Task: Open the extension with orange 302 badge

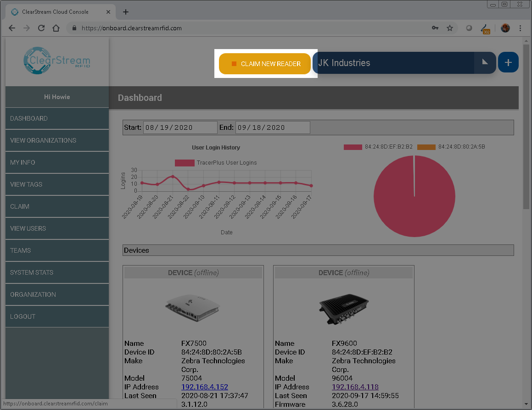Action: pos(486,29)
